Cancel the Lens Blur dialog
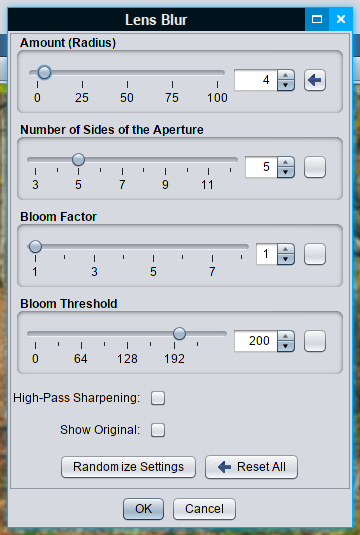 pos(204,509)
